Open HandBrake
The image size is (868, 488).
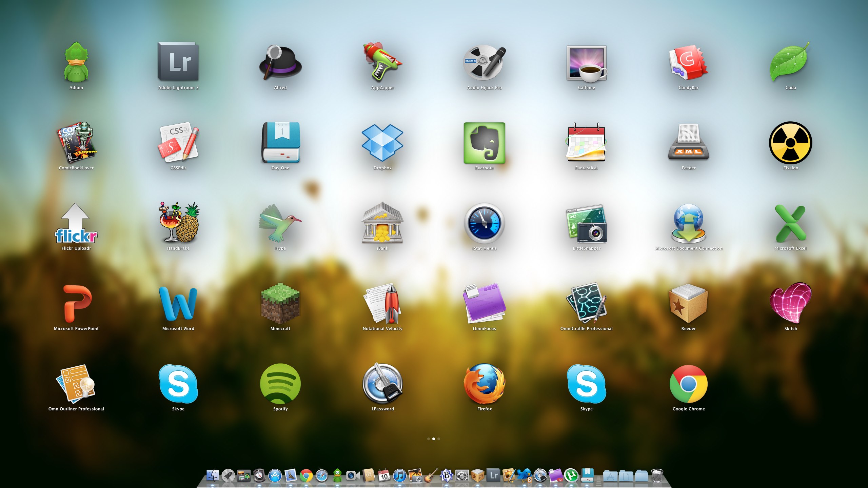point(178,222)
